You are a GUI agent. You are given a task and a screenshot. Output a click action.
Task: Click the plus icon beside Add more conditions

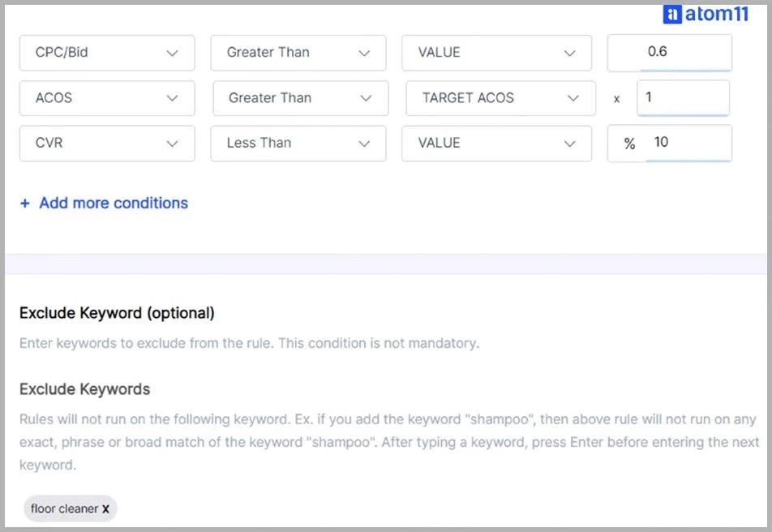point(24,203)
